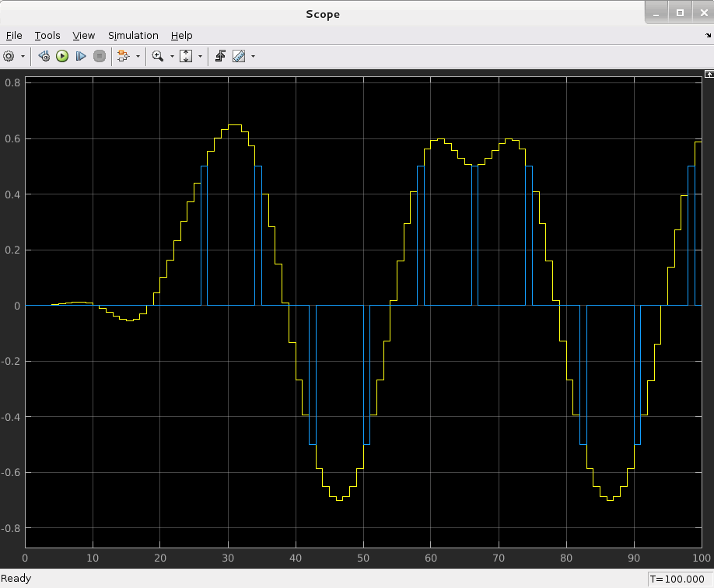The width and height of the screenshot is (714, 588).
Task: Click the maximize axes button above plot corner
Action: point(709,75)
